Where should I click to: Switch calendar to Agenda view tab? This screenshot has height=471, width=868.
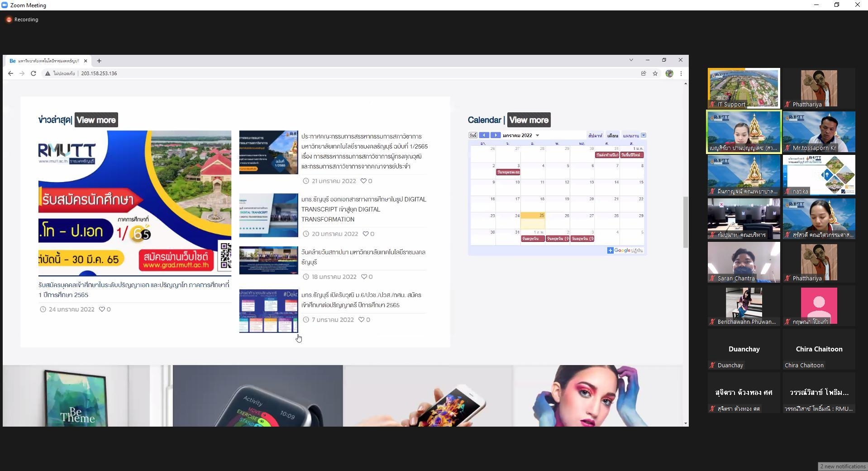pos(631,135)
